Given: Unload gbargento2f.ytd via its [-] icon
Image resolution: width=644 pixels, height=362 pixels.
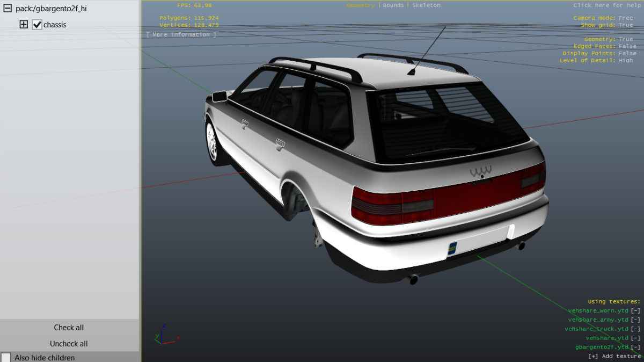Looking at the screenshot, I should tap(635, 347).
